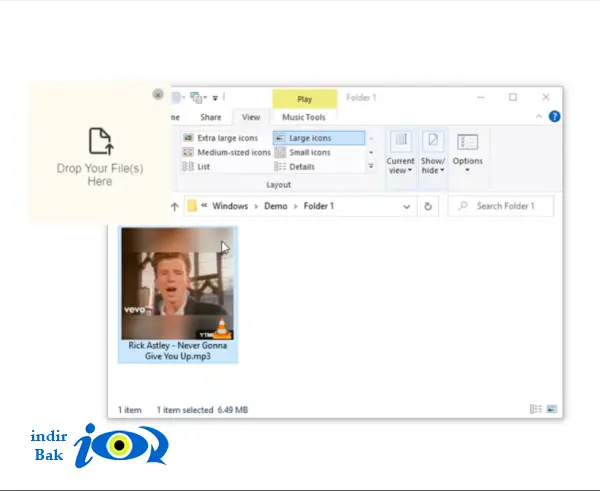The image size is (600, 491).
Task: Open the Options dropdown arrow
Action: point(467,170)
